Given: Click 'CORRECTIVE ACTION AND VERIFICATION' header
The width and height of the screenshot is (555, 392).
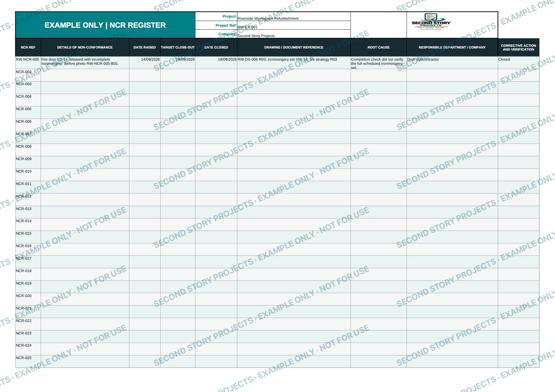Looking at the screenshot, I should click(x=519, y=47).
